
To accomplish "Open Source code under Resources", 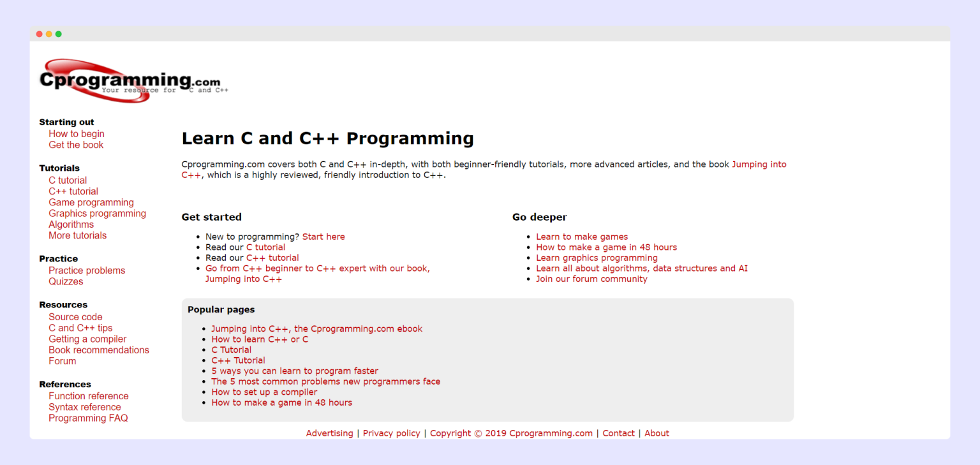I will pos(75,317).
